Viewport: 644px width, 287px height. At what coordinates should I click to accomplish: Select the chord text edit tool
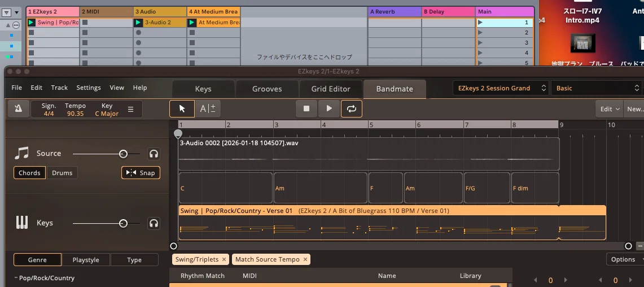(x=207, y=109)
